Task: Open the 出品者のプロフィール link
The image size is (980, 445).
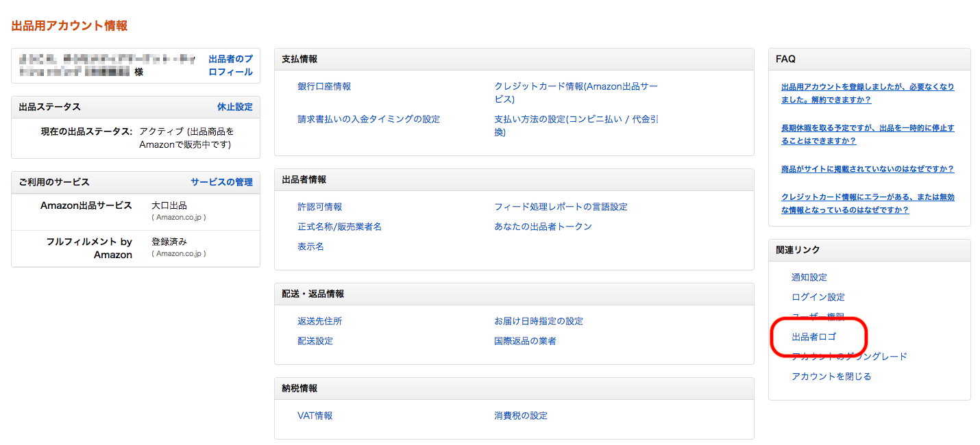Action: click(x=230, y=66)
